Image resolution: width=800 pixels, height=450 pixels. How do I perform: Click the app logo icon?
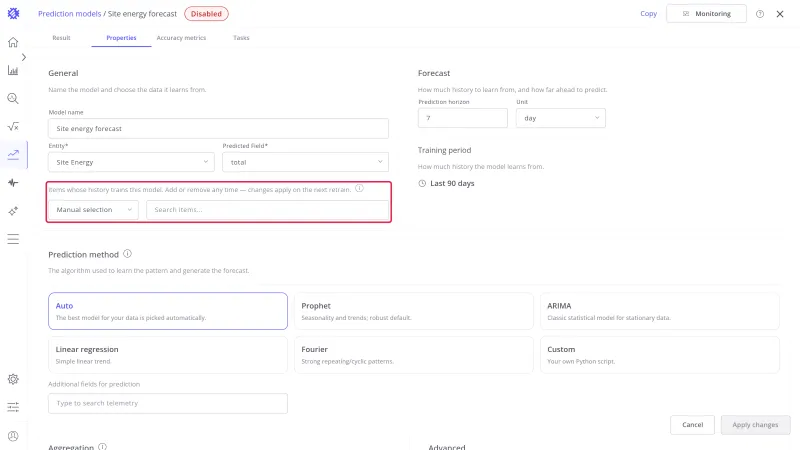[x=13, y=14]
